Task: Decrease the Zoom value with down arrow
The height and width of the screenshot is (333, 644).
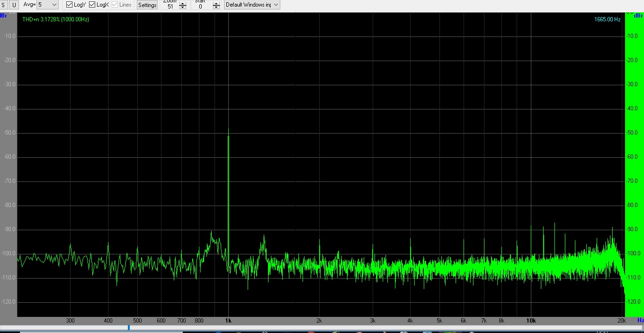Action: [x=183, y=8]
